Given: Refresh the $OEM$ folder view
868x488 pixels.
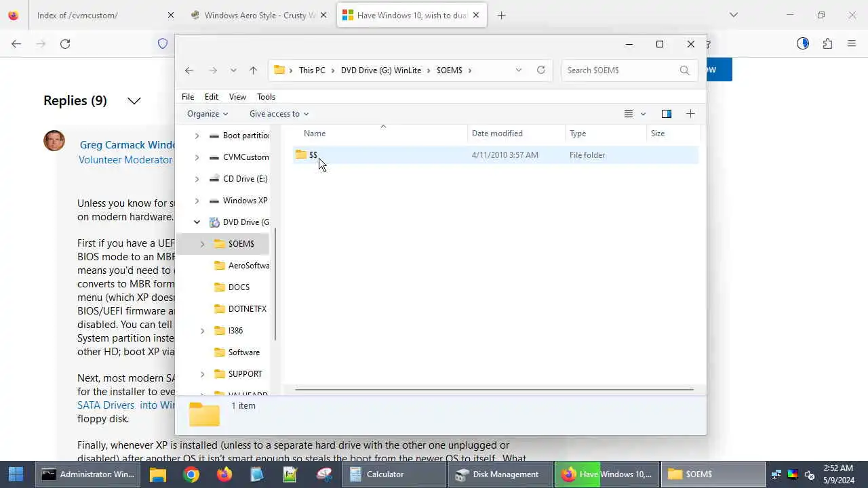Looking at the screenshot, I should [x=541, y=70].
